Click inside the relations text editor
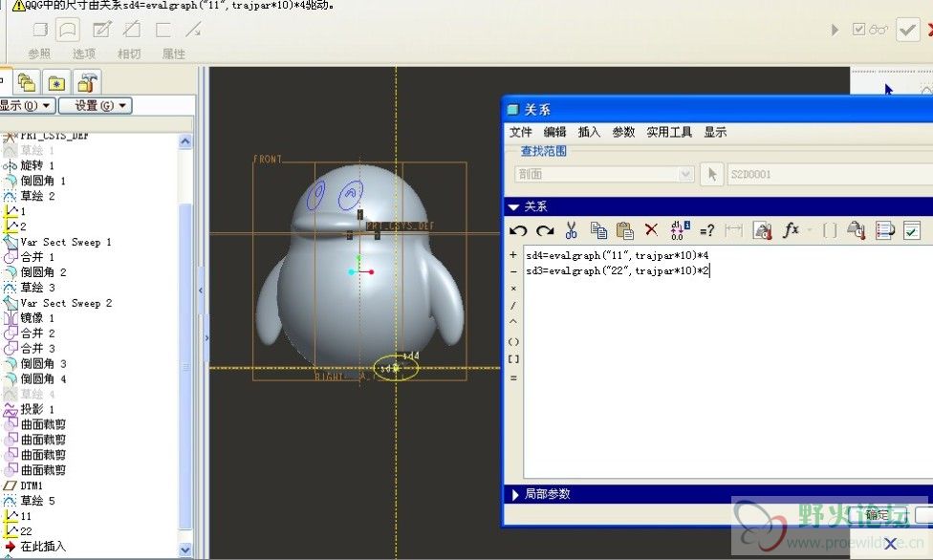The height and width of the screenshot is (560, 933). pyautogui.click(x=728, y=362)
